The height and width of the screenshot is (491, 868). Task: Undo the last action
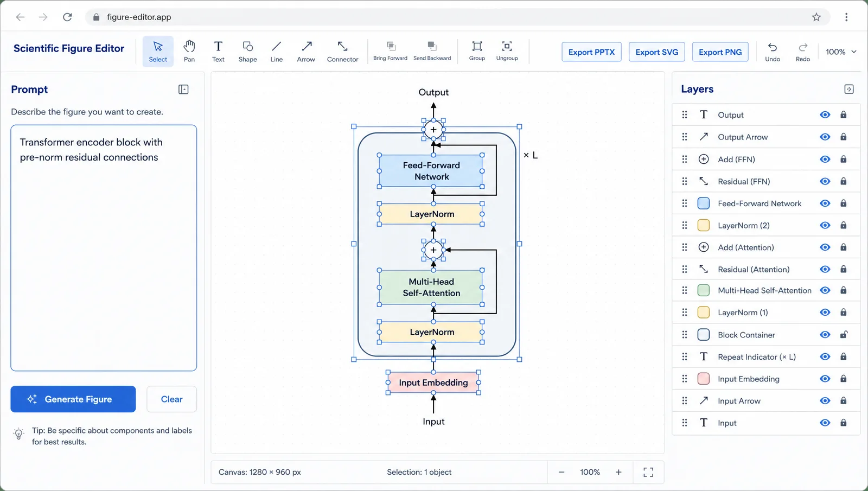[x=773, y=52]
